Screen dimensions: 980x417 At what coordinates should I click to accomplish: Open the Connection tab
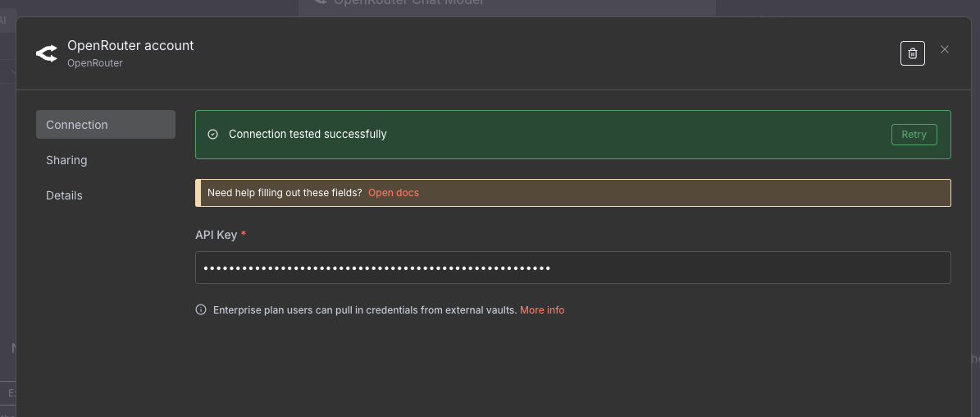(106, 125)
